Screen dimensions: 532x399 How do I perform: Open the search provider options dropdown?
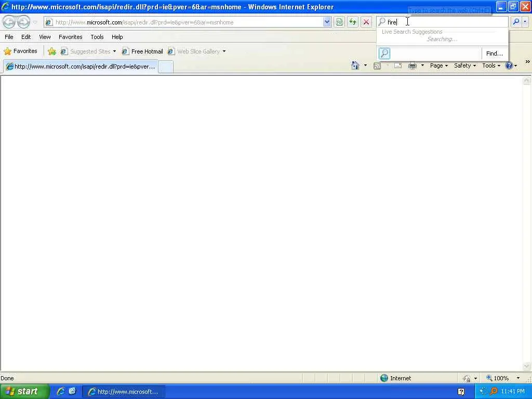[x=525, y=22]
